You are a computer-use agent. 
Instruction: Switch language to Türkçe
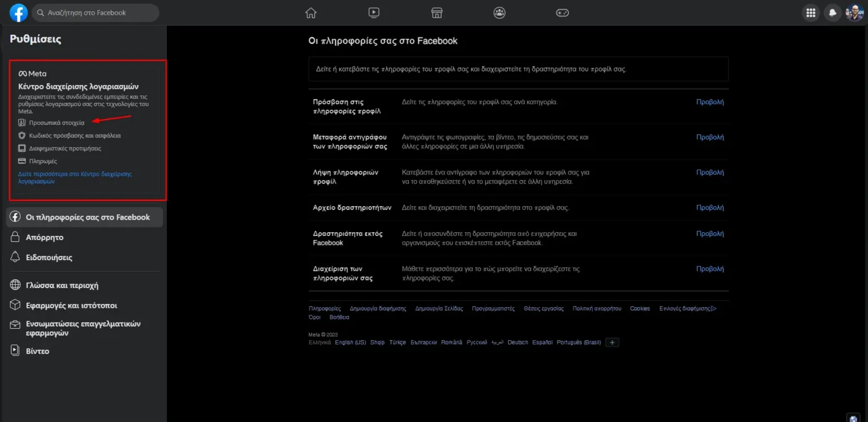click(397, 343)
